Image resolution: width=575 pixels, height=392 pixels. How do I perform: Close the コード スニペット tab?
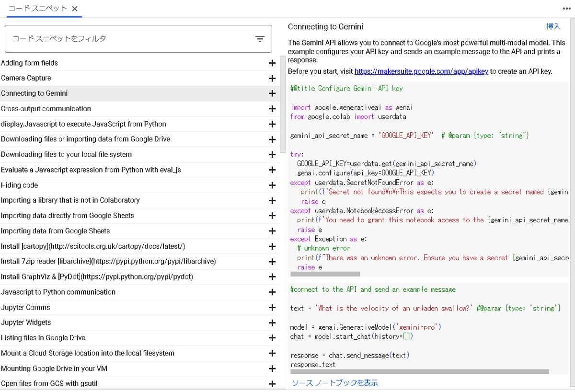(75, 9)
